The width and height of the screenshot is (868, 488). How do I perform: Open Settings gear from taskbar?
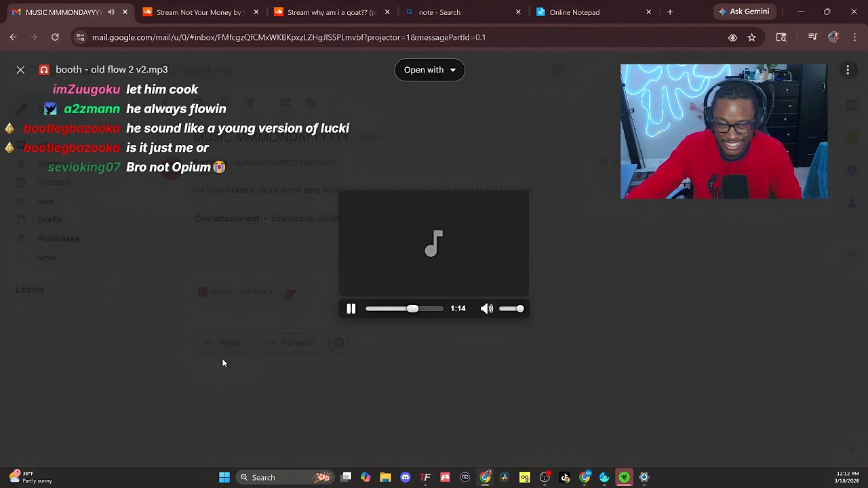pos(644,477)
